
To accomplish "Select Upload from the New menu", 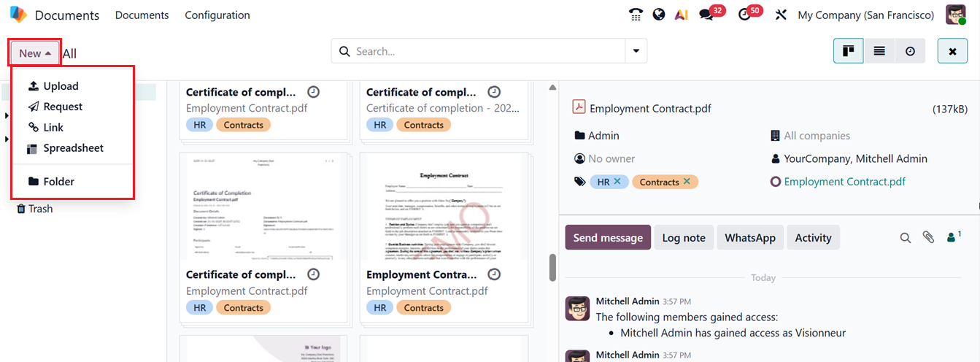I will point(61,86).
